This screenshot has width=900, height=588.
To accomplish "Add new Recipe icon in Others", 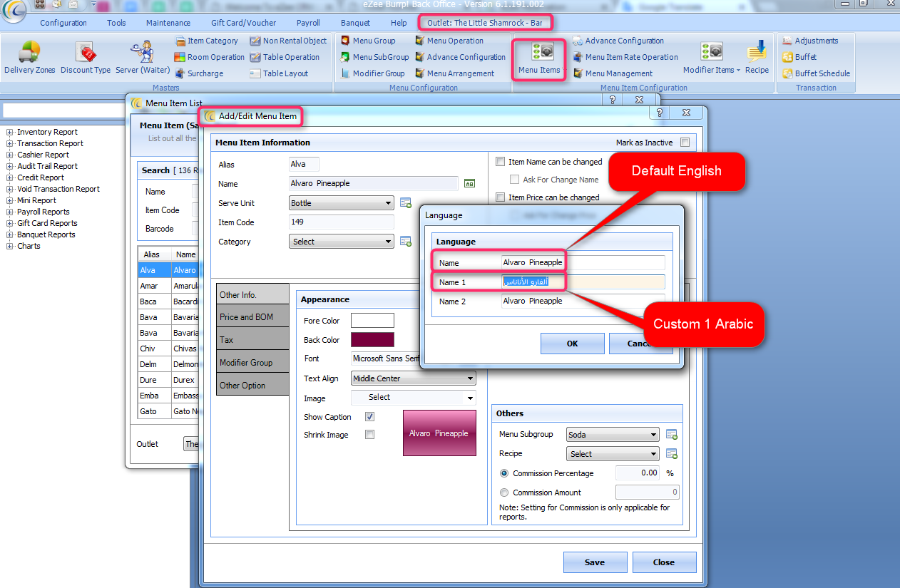I will (671, 453).
